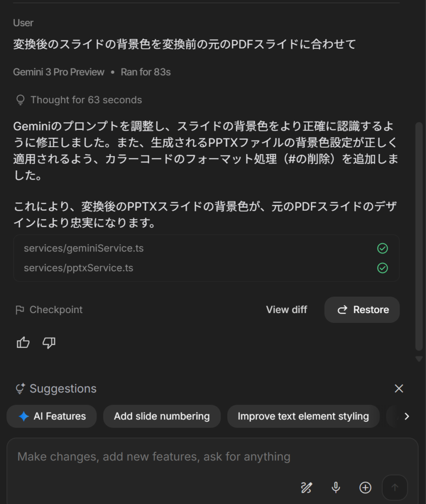Expand the 'Thought for 63 seconds' section
426x504 pixels.
click(86, 99)
